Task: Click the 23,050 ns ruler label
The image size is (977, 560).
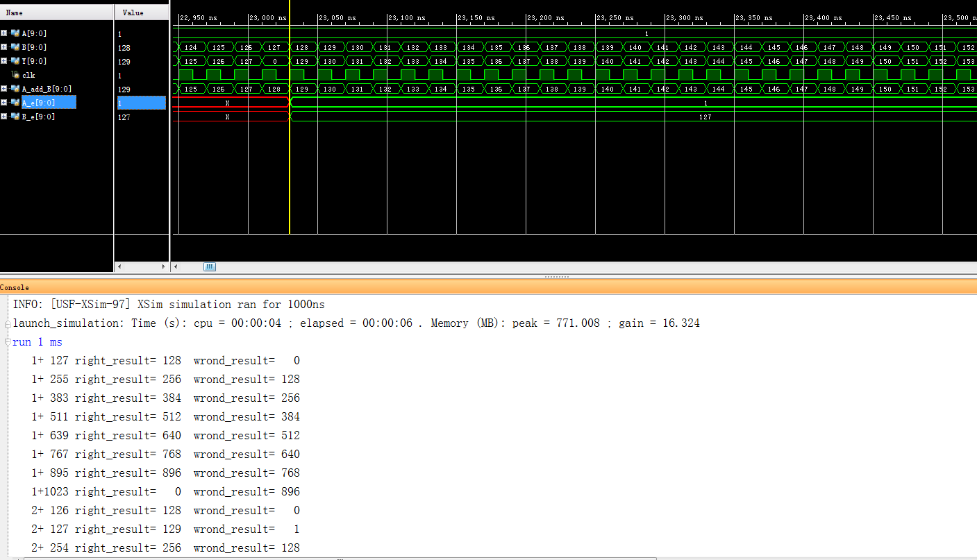Action: coord(337,17)
